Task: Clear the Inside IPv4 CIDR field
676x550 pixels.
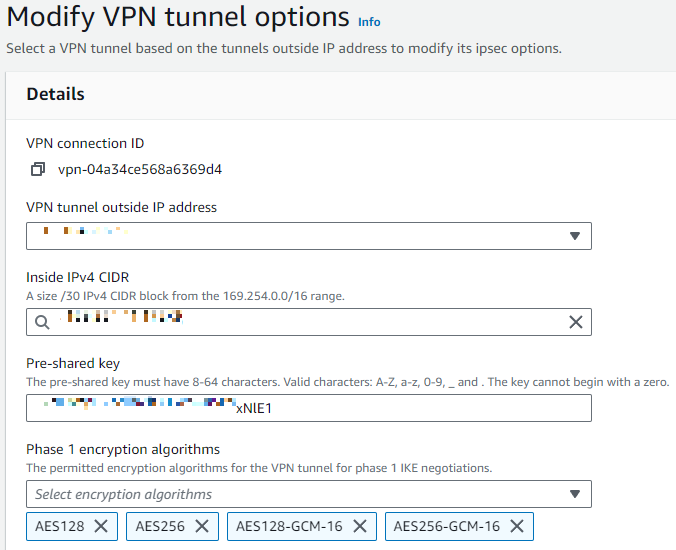Action: [576, 322]
